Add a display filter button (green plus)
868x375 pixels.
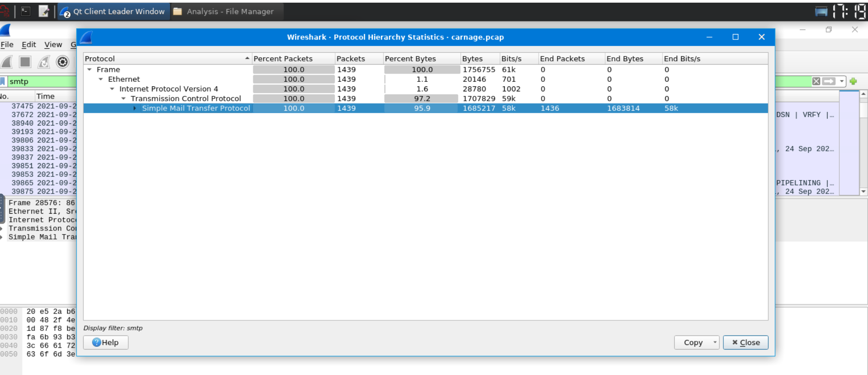853,81
